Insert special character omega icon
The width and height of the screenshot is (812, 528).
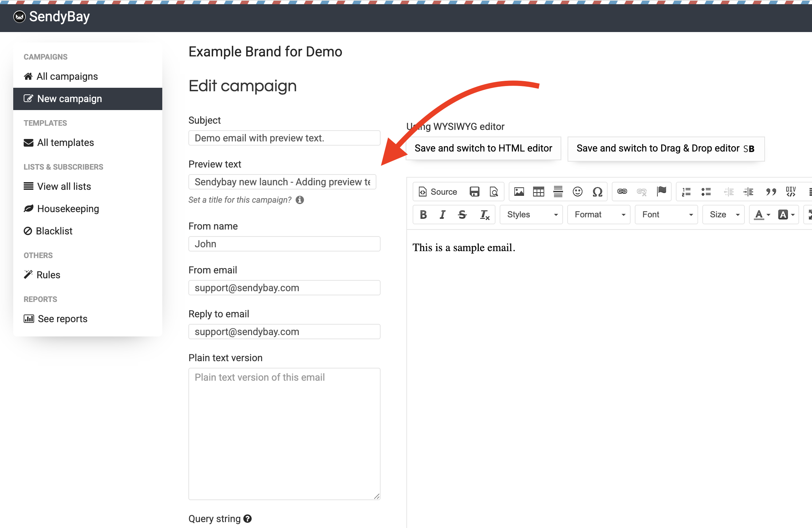(x=598, y=192)
